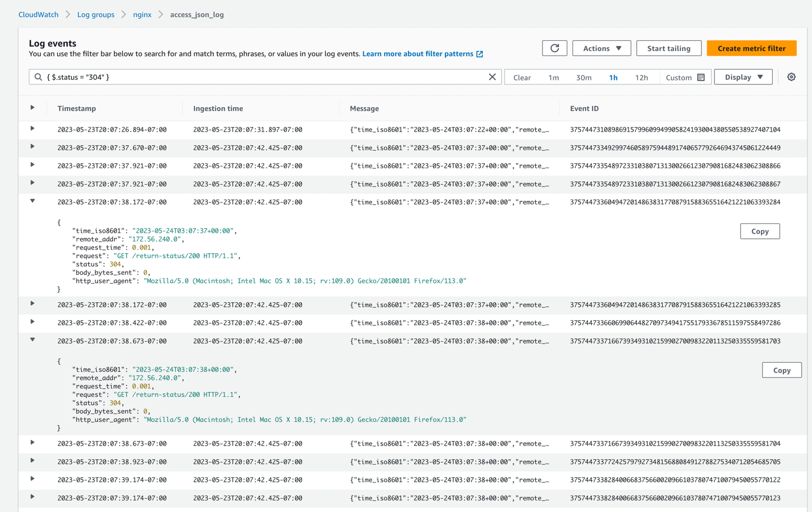Select the 12h time range
812x512 pixels.
[641, 78]
